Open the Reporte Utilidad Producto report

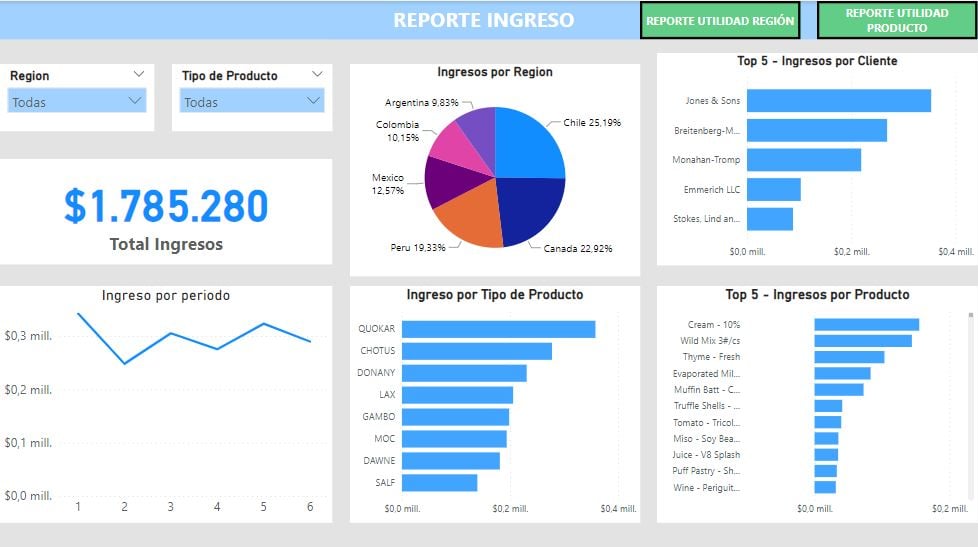[896, 21]
